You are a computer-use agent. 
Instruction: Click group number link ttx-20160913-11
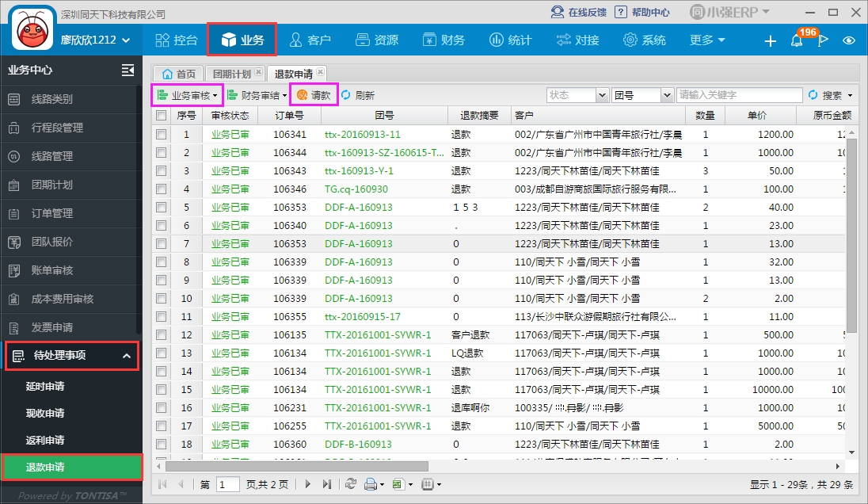point(362,134)
